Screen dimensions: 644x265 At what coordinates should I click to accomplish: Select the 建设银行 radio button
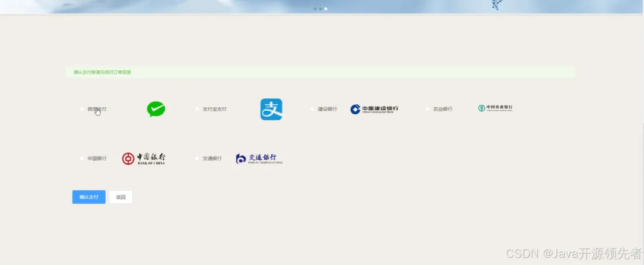pyautogui.click(x=312, y=109)
